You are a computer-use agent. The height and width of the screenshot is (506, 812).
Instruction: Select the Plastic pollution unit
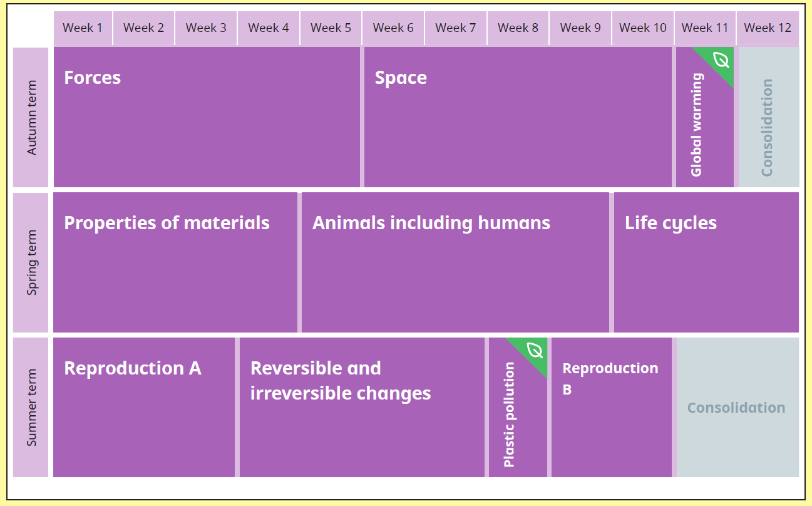click(x=518, y=408)
